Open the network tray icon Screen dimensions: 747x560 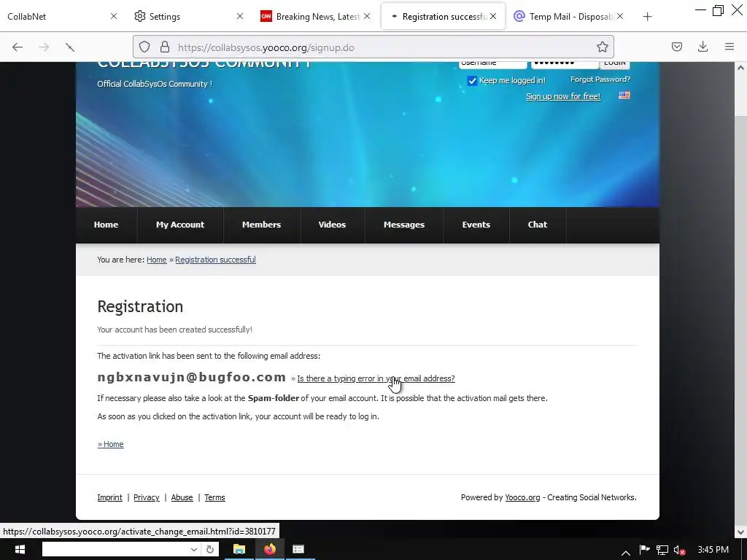662,550
